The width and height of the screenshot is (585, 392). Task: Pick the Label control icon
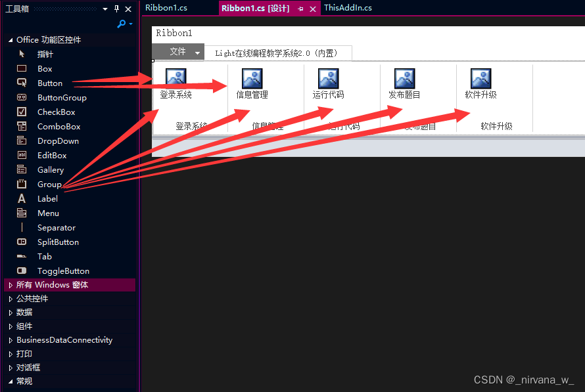tap(22, 198)
